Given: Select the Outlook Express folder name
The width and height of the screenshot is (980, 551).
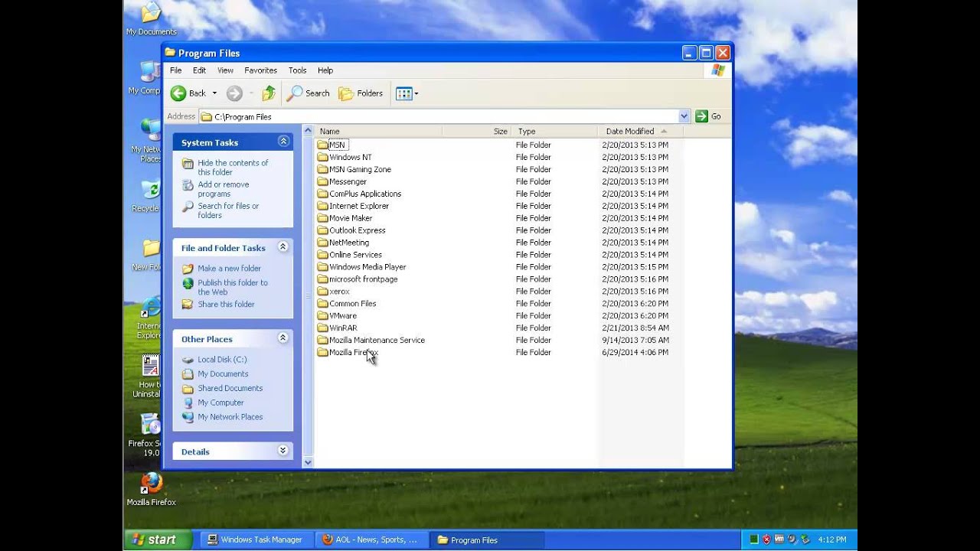Looking at the screenshot, I should pos(357,230).
